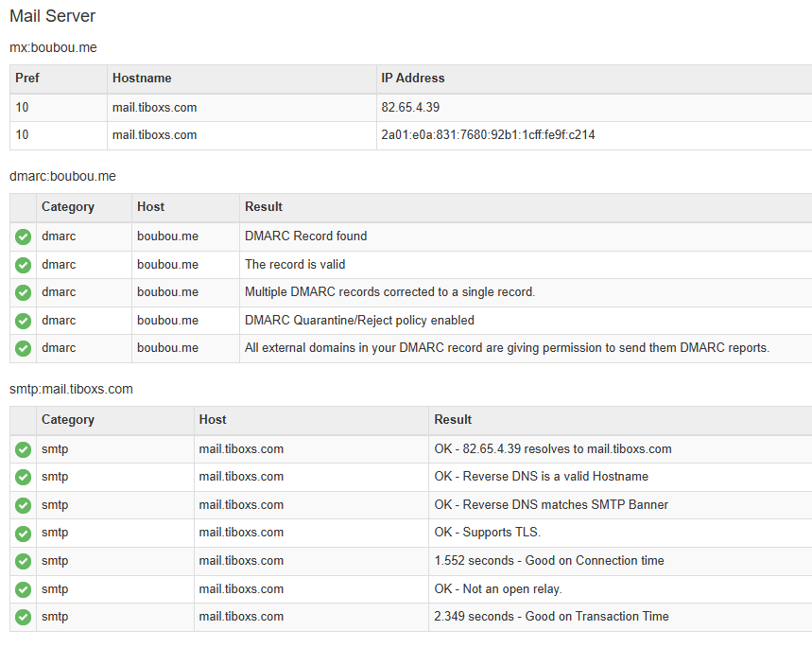Click the dmarc:boubou.me heading
The image size is (812, 648).
[x=62, y=176]
